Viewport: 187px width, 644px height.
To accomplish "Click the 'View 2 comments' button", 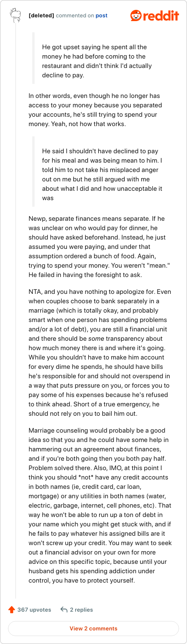I will 93,629.
